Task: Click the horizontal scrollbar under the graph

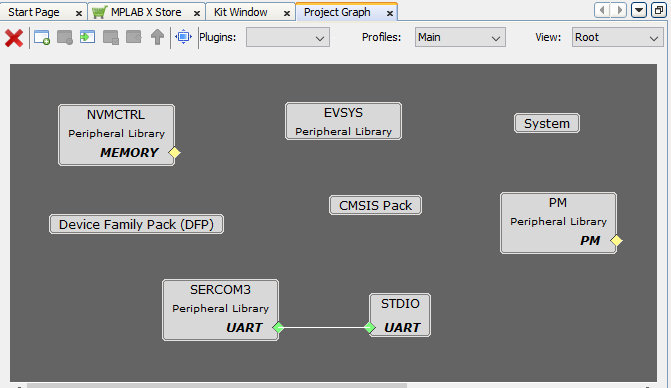Action: [217, 385]
